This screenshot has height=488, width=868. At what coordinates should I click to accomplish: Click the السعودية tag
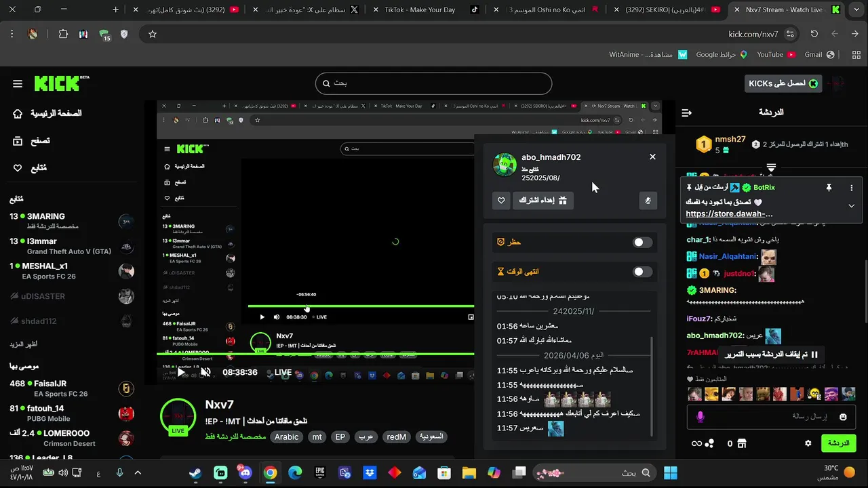431,437
